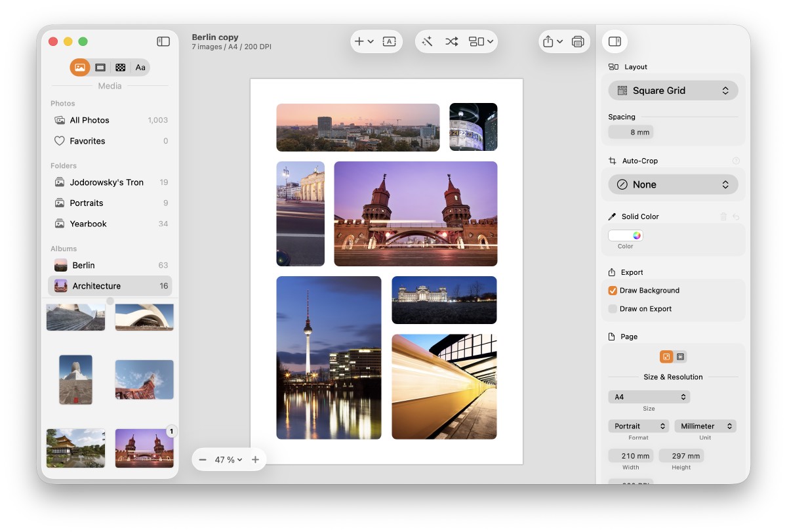
Task: Open Jodorowsky's Tron folder
Action: point(110,182)
